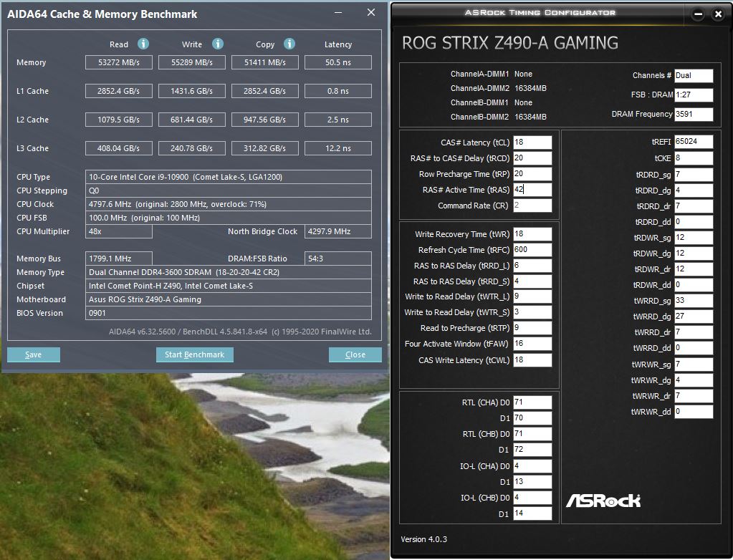The width and height of the screenshot is (733, 560).
Task: Click the CPU Type value field
Action: (229, 177)
